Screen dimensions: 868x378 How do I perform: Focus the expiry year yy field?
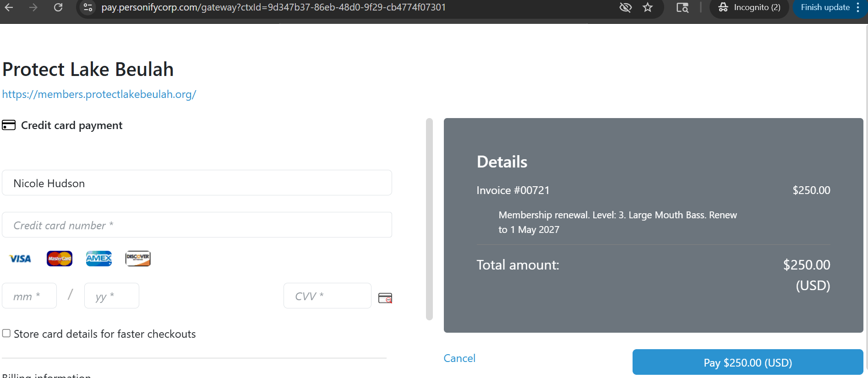click(112, 296)
